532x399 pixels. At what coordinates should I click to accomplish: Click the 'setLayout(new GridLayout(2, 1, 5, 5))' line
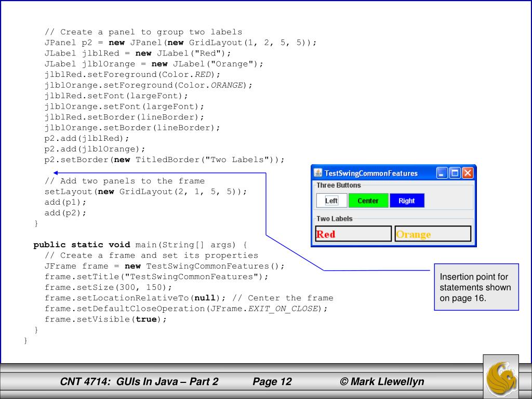point(145,192)
